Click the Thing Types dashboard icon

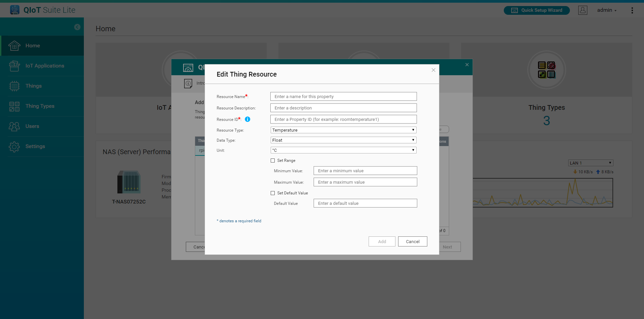point(546,70)
